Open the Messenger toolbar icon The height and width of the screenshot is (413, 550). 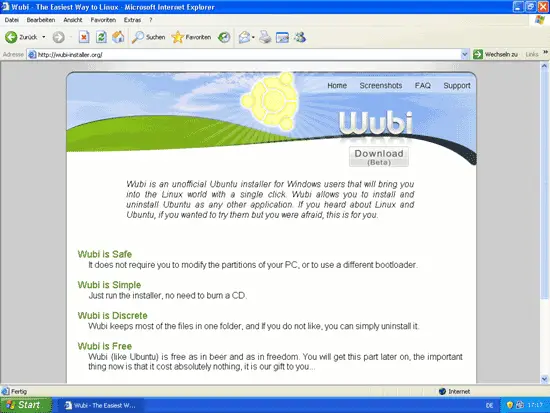pos(300,37)
